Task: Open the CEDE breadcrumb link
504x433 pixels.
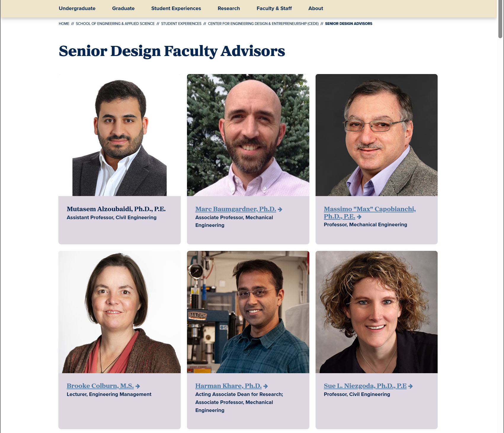Action: click(263, 24)
